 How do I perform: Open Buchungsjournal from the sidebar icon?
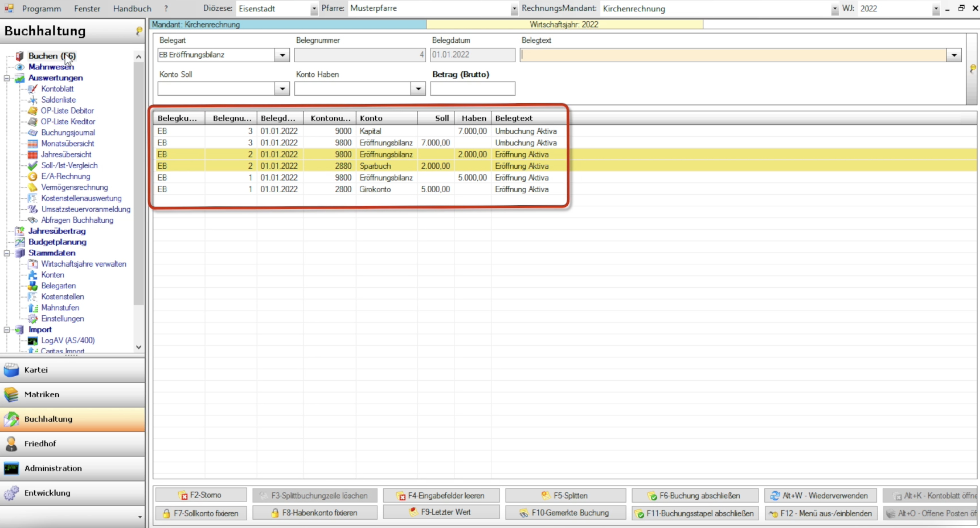[x=33, y=132]
